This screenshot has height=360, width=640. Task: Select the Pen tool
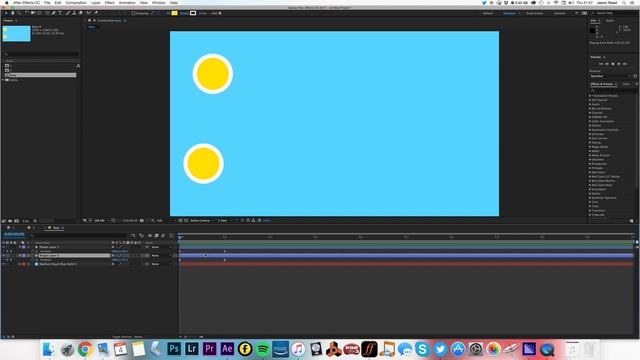coord(53,13)
